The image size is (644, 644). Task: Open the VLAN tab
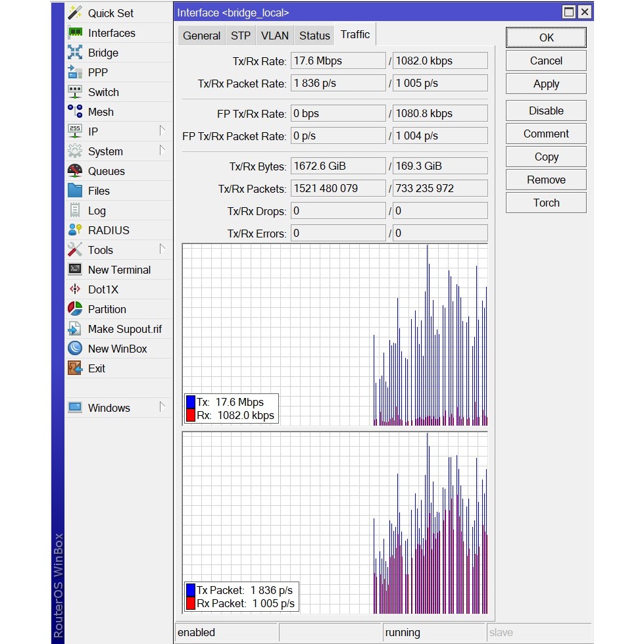(275, 36)
